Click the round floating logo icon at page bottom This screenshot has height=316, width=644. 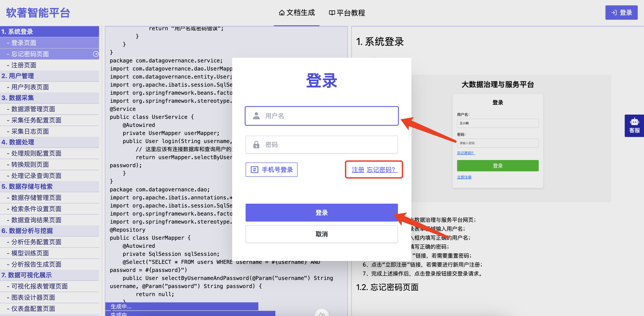[322, 314]
